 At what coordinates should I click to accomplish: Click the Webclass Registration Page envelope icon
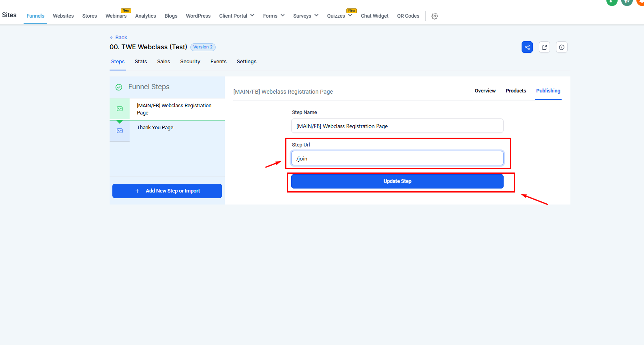(120, 109)
